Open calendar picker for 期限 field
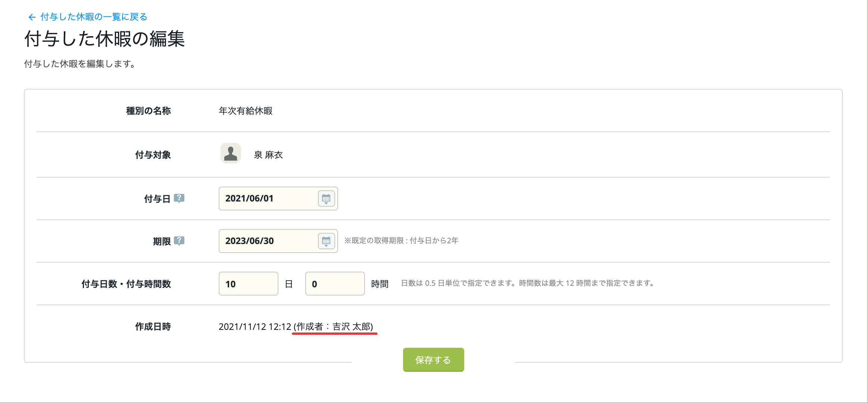Viewport: 868px width, 403px height. click(326, 241)
